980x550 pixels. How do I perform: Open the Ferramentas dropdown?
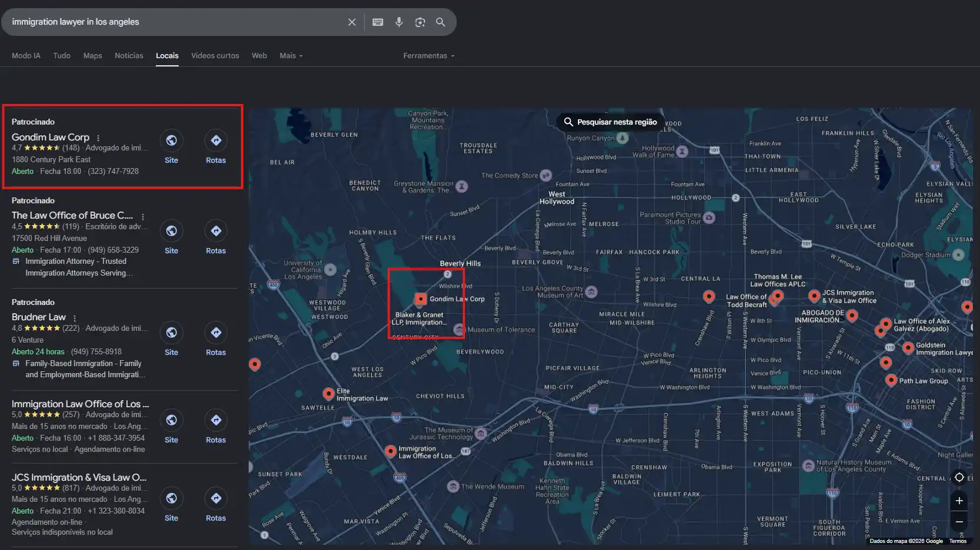429,56
